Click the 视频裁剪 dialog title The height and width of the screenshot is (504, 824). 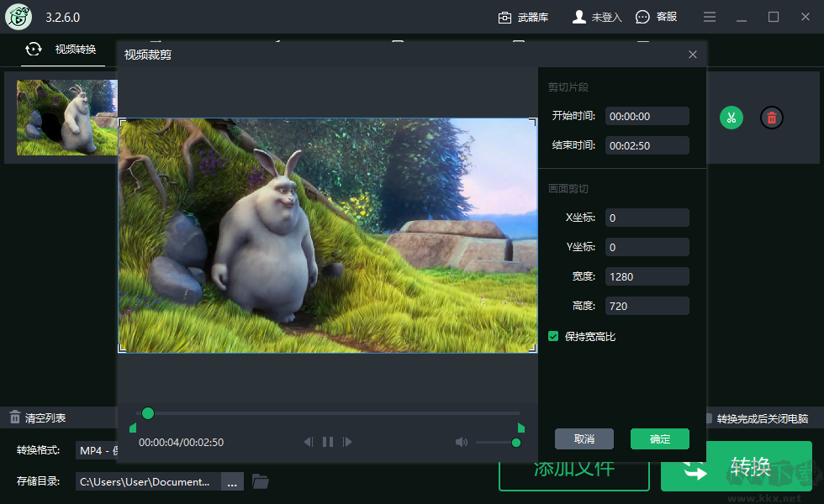(x=148, y=55)
